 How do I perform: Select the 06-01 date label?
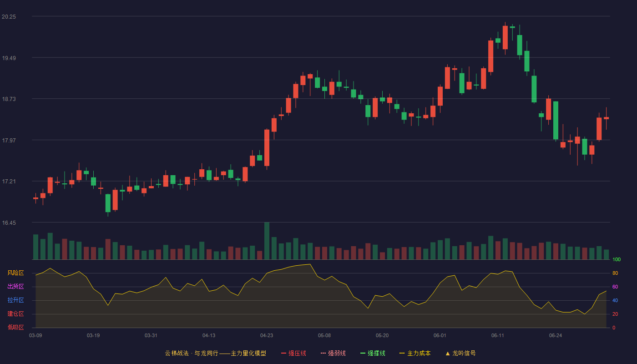(440, 335)
